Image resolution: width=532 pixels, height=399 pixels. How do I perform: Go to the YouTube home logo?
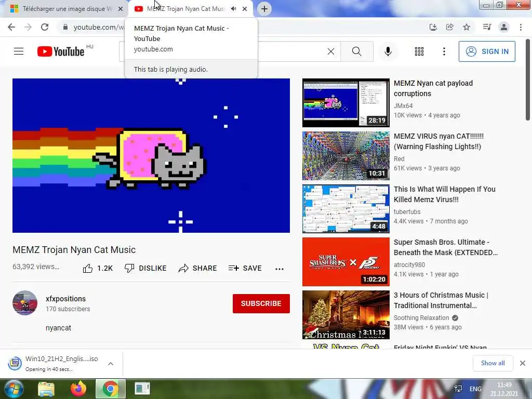tap(60, 51)
